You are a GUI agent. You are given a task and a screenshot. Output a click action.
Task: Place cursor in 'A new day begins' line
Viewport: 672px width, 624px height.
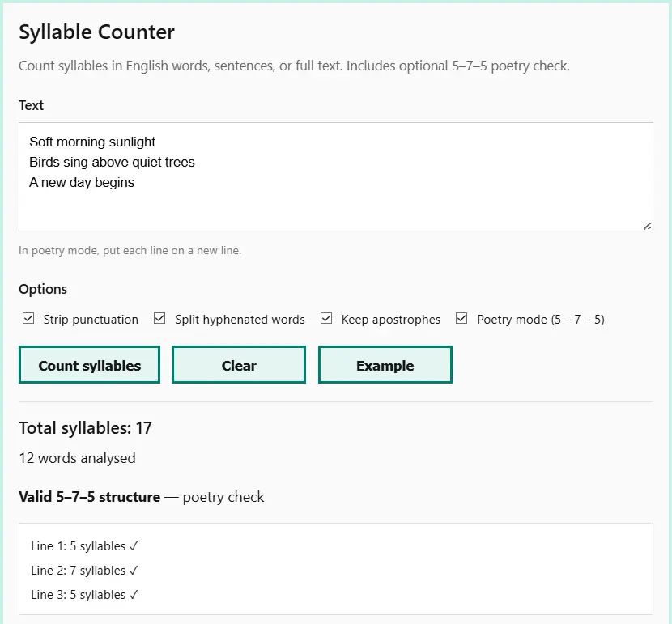coord(82,182)
